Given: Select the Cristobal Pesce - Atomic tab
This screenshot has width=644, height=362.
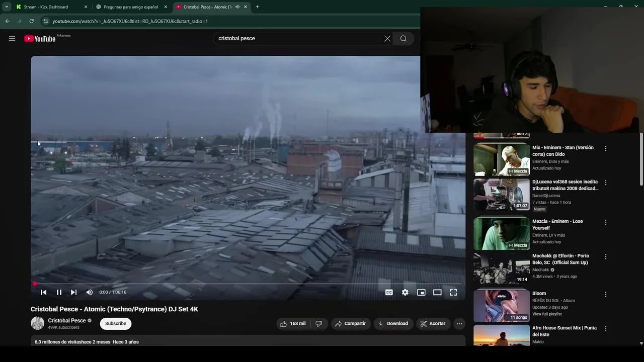Looking at the screenshot, I should (x=207, y=7).
